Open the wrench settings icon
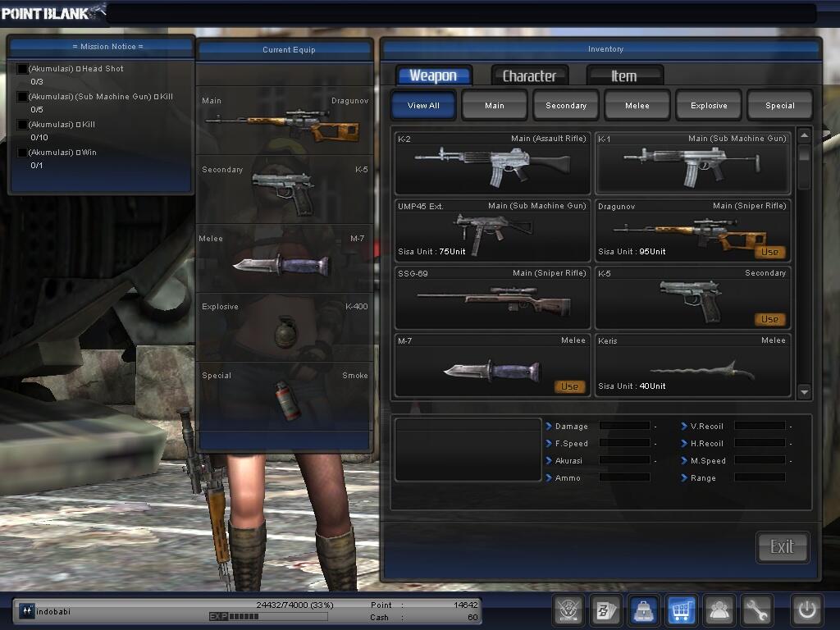840x630 pixels. (756, 610)
